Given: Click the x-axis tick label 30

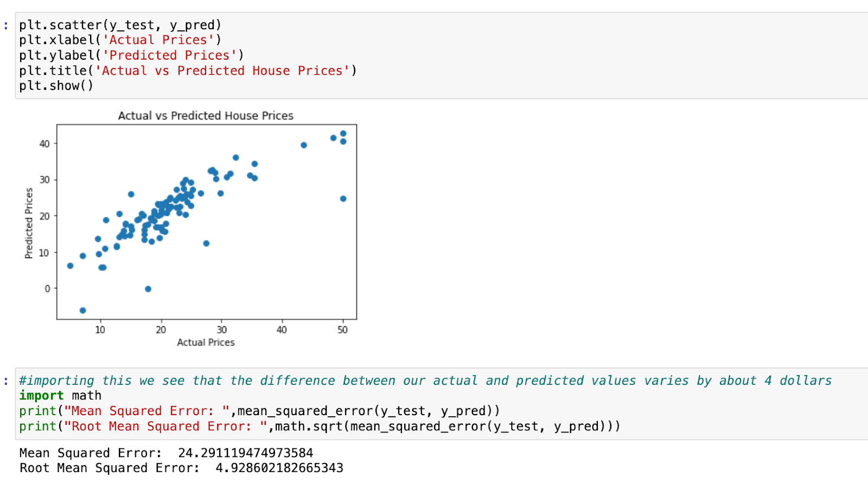Looking at the screenshot, I should pyautogui.click(x=221, y=330).
